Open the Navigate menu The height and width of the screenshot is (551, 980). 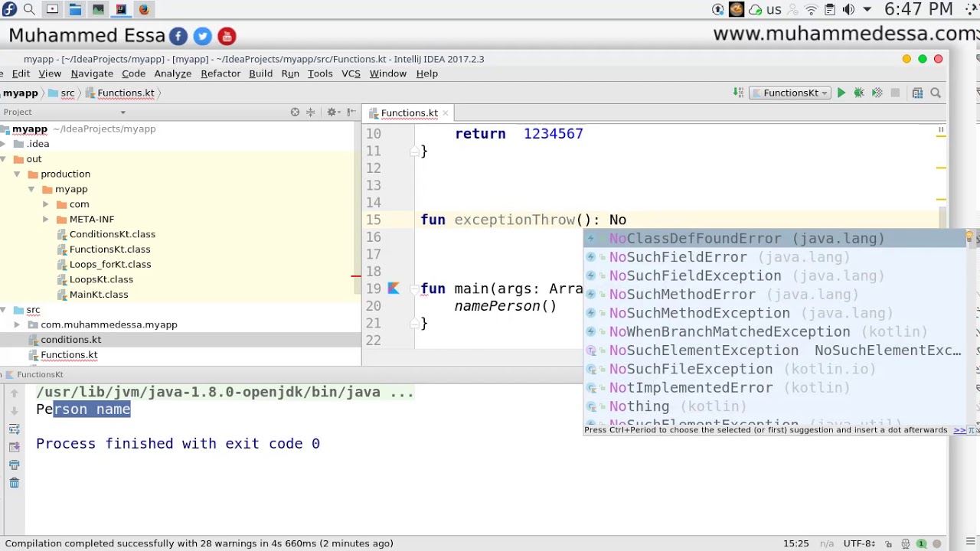(92, 73)
